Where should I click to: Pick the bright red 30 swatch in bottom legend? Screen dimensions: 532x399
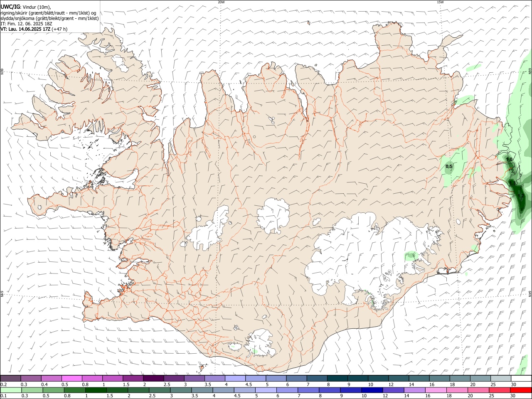tap(521, 390)
